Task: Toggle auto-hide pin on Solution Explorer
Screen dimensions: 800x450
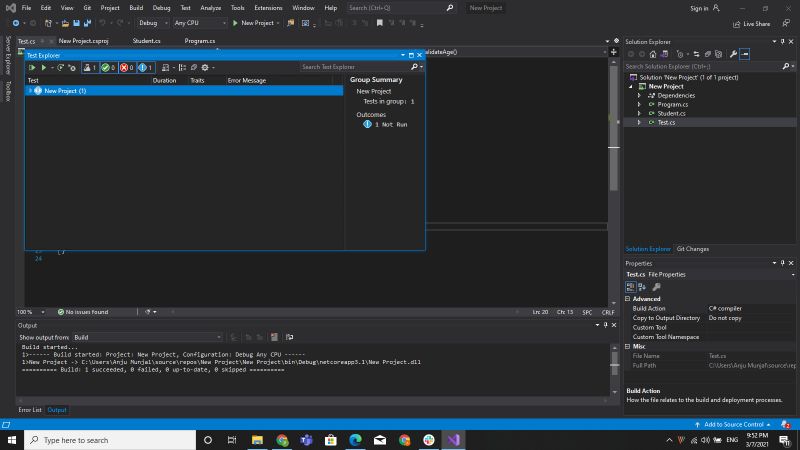Action: point(783,42)
